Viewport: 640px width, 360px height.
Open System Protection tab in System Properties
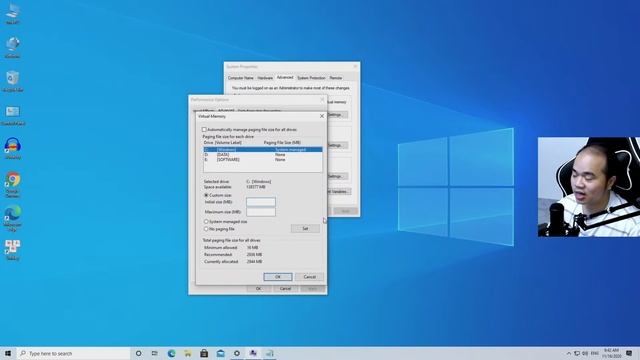click(311, 78)
